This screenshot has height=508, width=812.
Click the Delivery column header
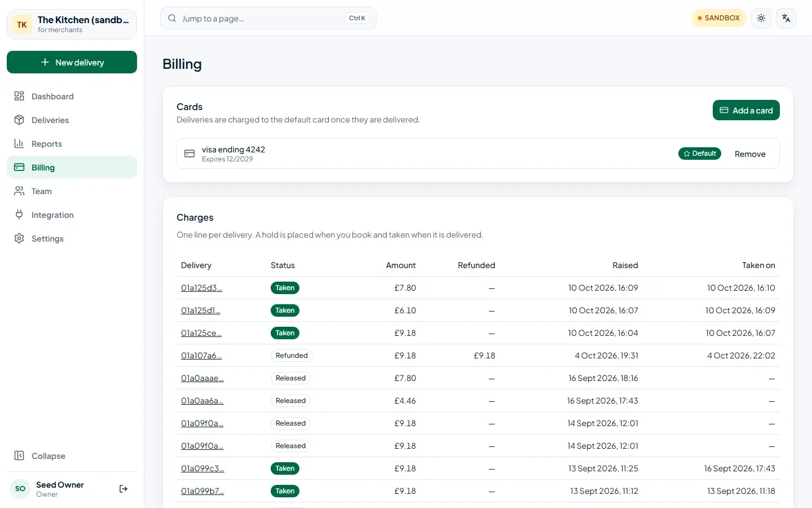tap(196, 265)
